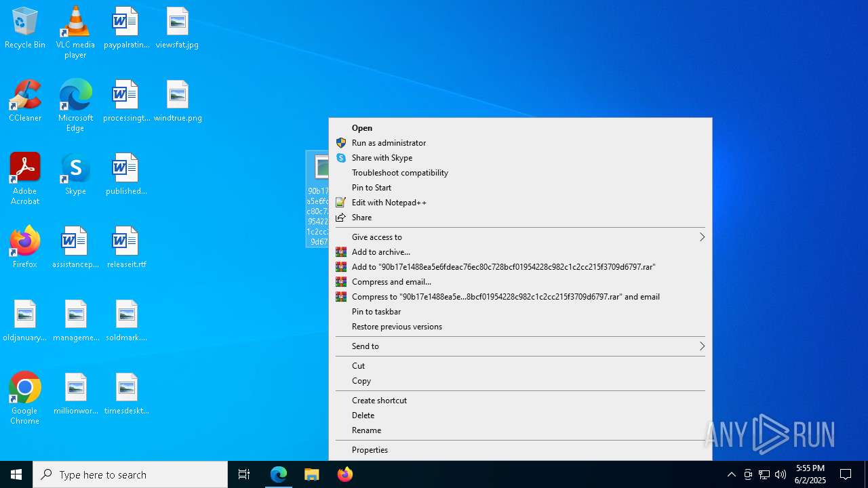The height and width of the screenshot is (488, 868).
Task: Click the taskbar clock showing 5:55 PM
Action: coord(810,474)
